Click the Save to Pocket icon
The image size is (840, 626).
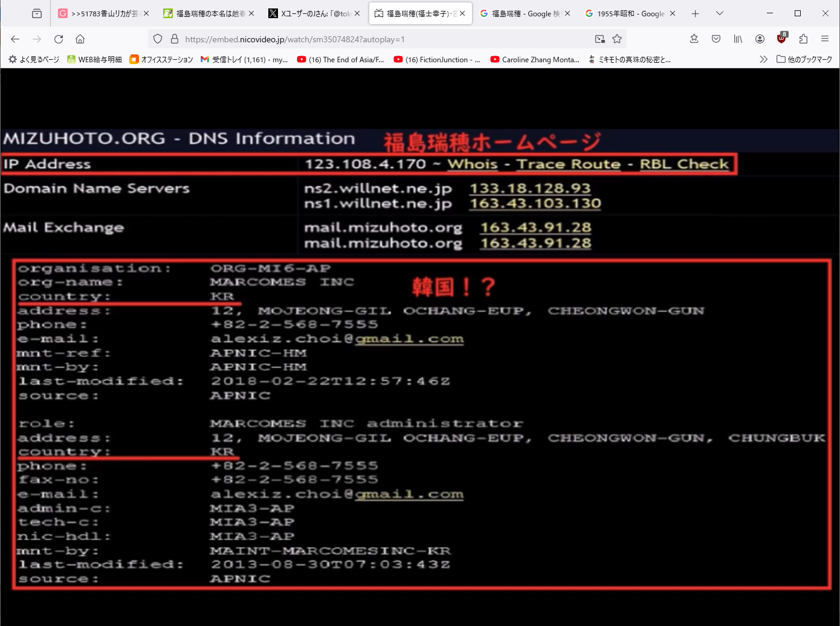716,39
